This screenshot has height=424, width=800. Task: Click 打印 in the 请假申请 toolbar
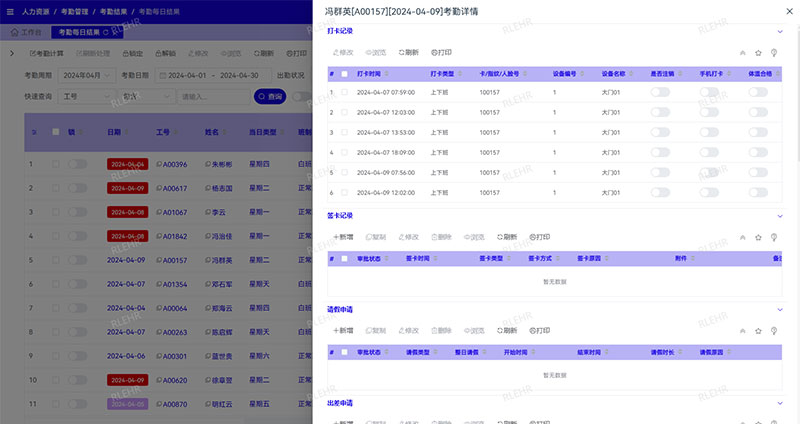point(539,331)
